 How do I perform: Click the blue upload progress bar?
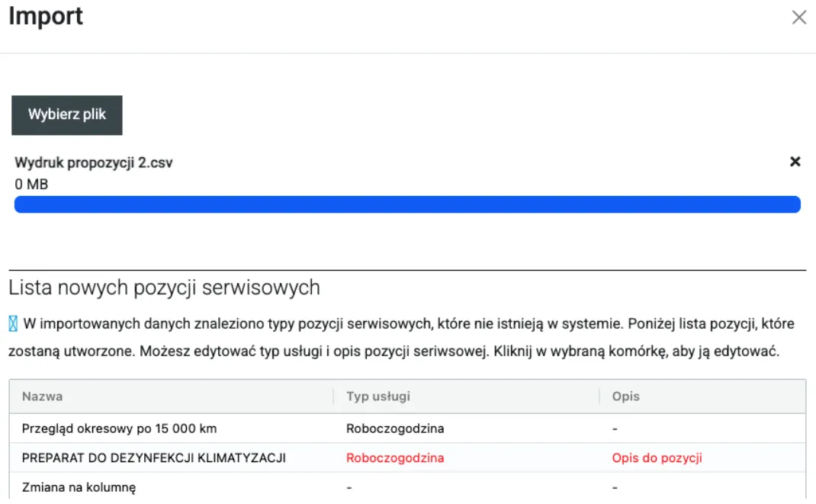coord(407,204)
